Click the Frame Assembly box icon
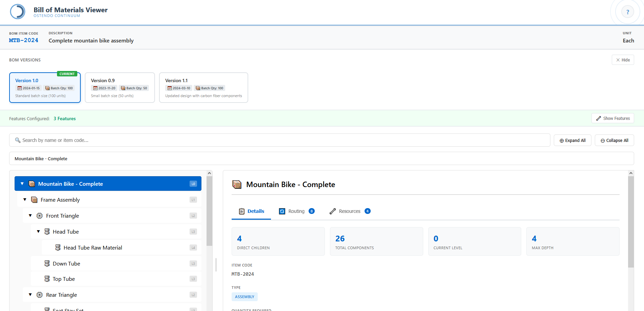 34,200
